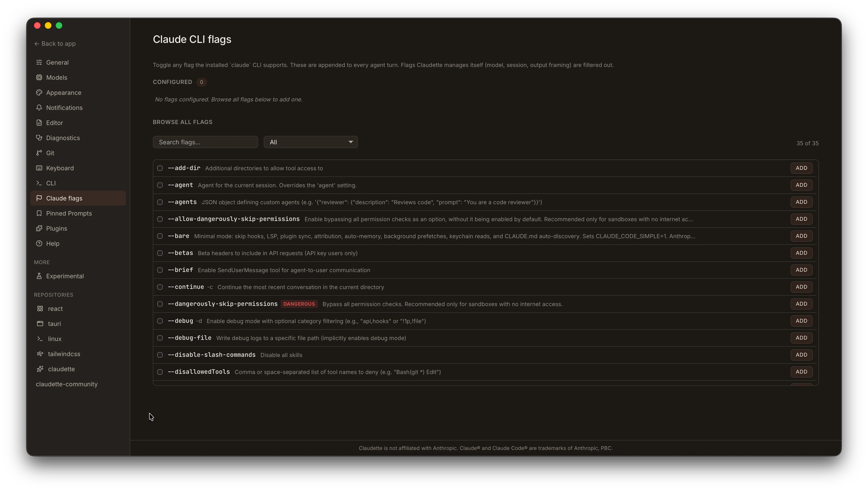Add the --dangerously-skip-permissions flag
The width and height of the screenshot is (868, 491).
coord(801,304)
